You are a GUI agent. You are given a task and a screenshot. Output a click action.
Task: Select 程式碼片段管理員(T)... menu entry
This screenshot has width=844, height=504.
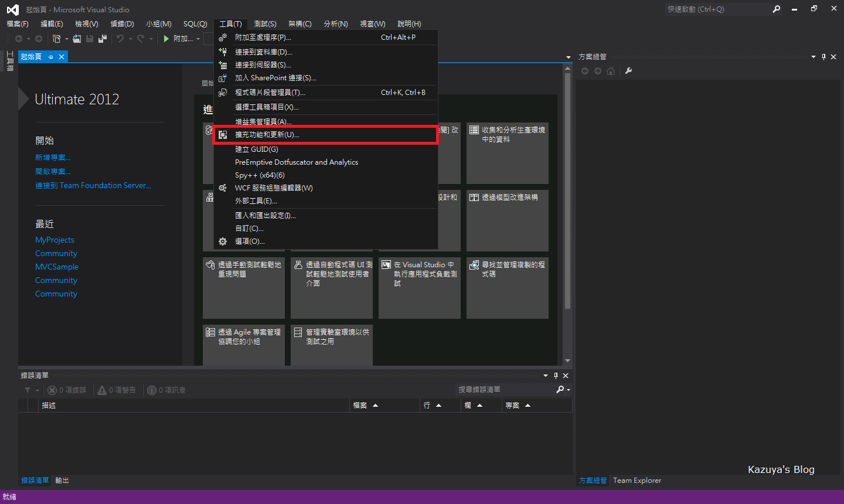[x=326, y=93]
